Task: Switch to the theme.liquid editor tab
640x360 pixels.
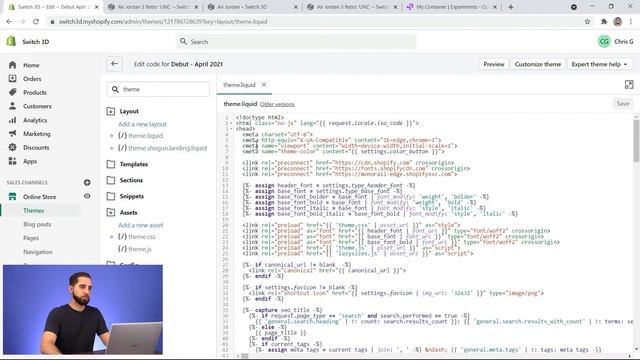Action: tap(239, 85)
